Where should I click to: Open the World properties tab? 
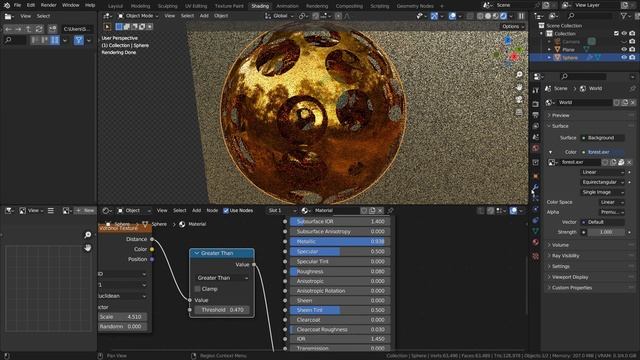click(x=536, y=148)
